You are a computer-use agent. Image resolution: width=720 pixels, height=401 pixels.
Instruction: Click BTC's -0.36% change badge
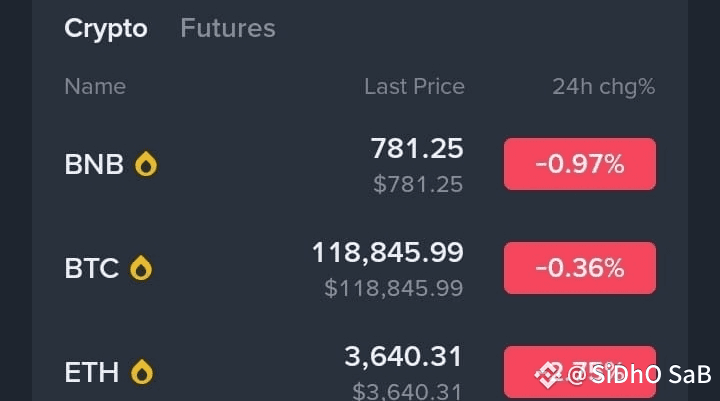(x=579, y=268)
